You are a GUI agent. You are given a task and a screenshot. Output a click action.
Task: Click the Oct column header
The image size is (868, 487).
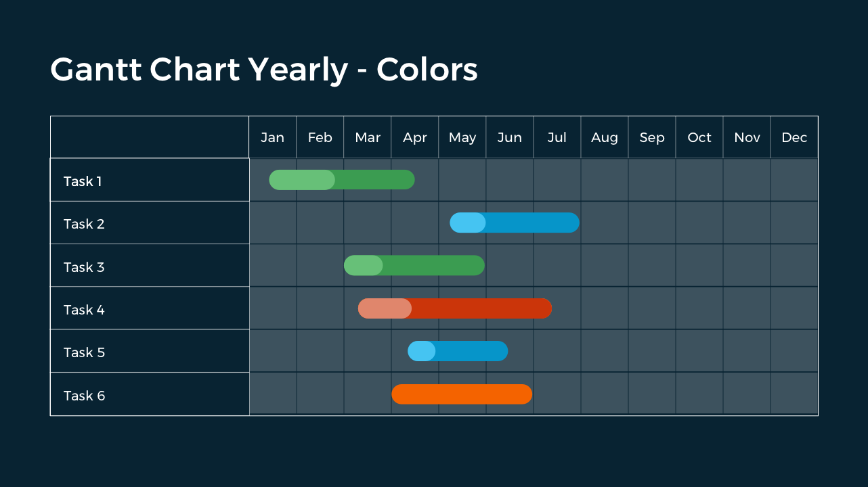[x=699, y=137]
